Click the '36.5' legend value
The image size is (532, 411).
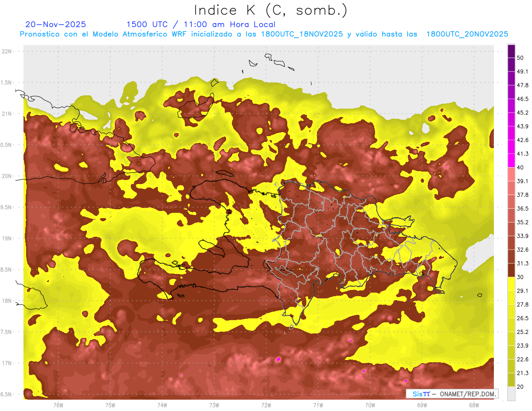coord(523,209)
